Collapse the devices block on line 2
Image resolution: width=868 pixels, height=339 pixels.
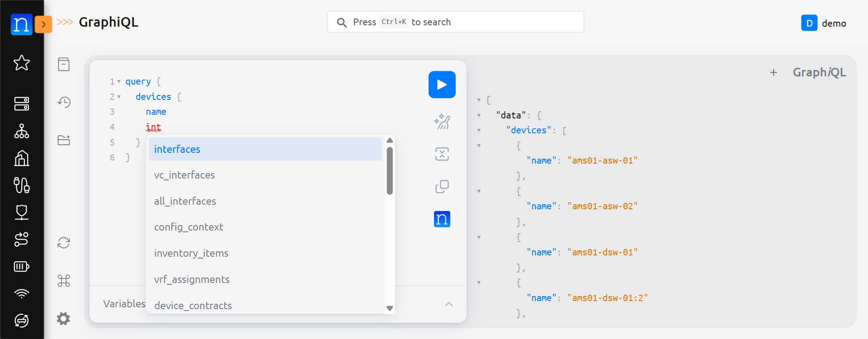[x=119, y=97]
